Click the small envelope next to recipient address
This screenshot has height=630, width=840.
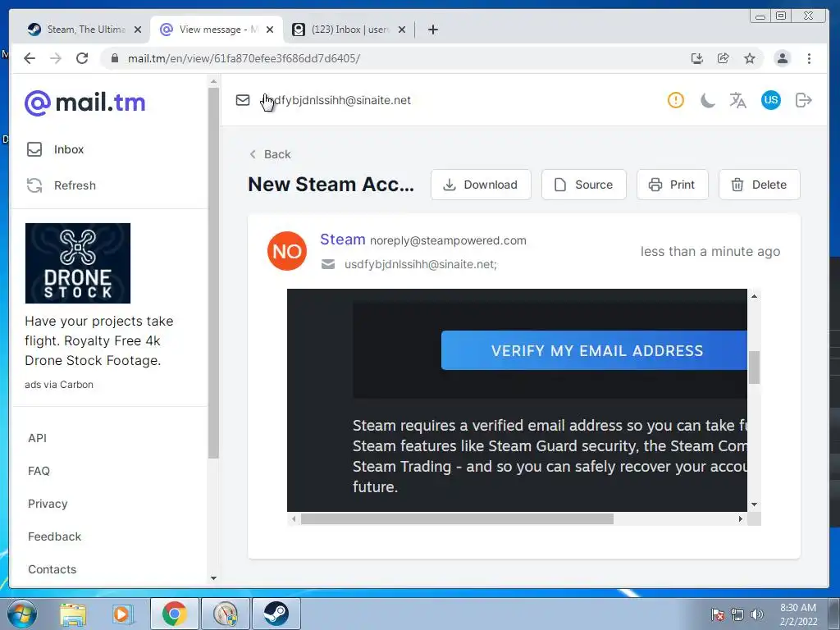coord(328,264)
